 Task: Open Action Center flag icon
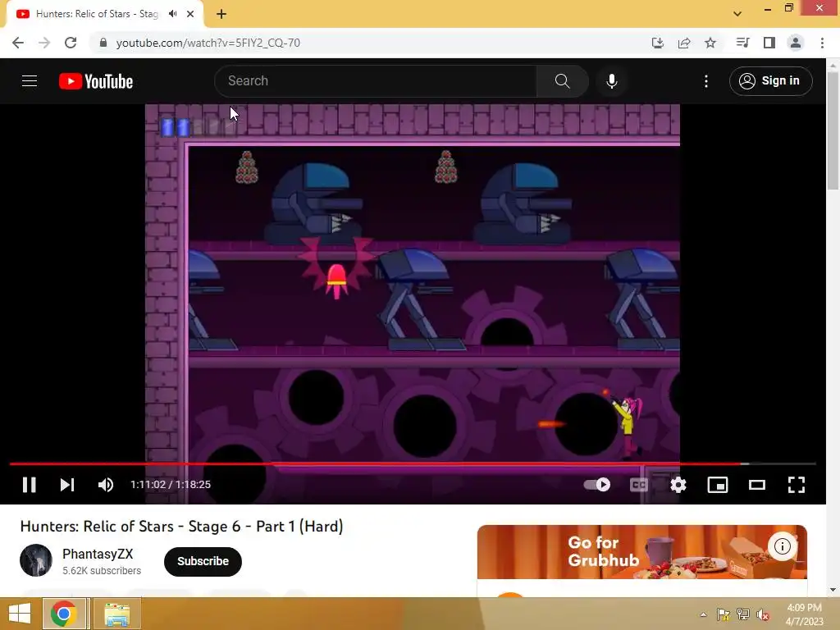click(x=723, y=614)
